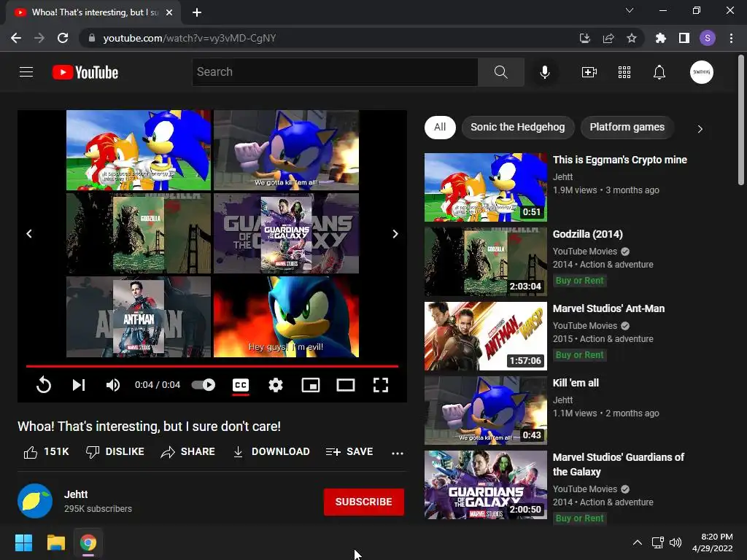The image size is (747, 560).
Task: Open Guardians of the Galaxy endscreen suggestion
Action: click(x=286, y=233)
